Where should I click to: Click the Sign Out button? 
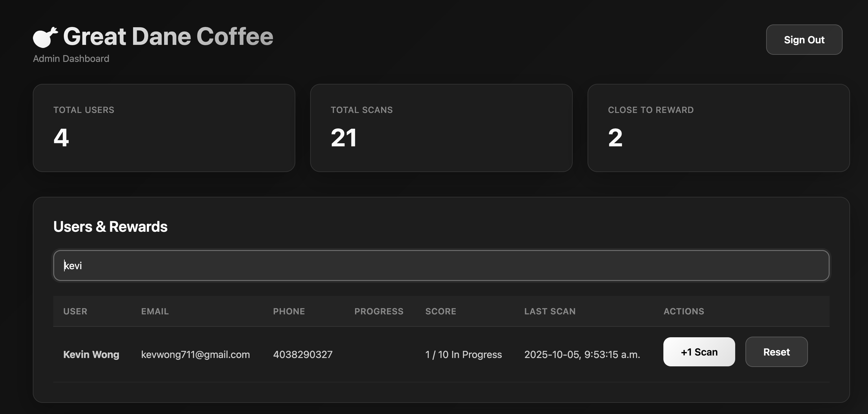tap(804, 40)
